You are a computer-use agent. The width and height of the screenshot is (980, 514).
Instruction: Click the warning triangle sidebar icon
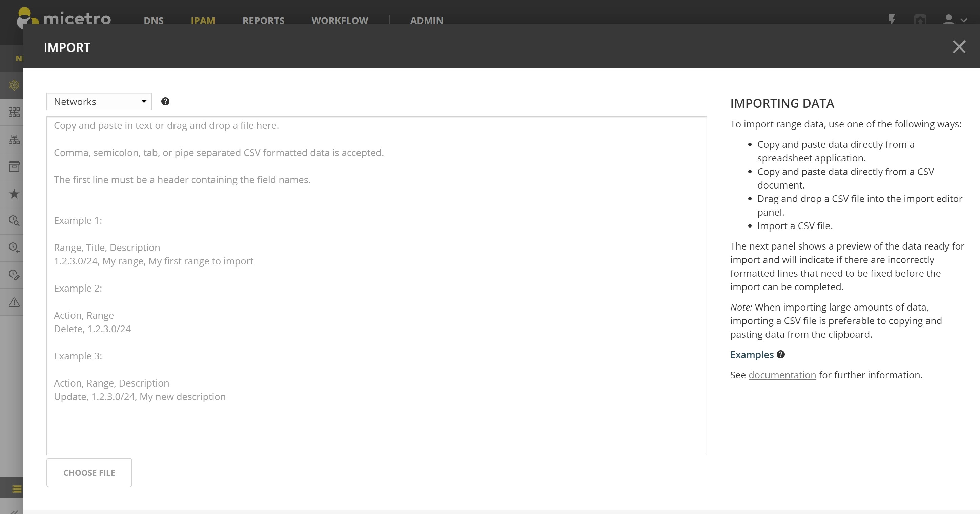coord(14,302)
